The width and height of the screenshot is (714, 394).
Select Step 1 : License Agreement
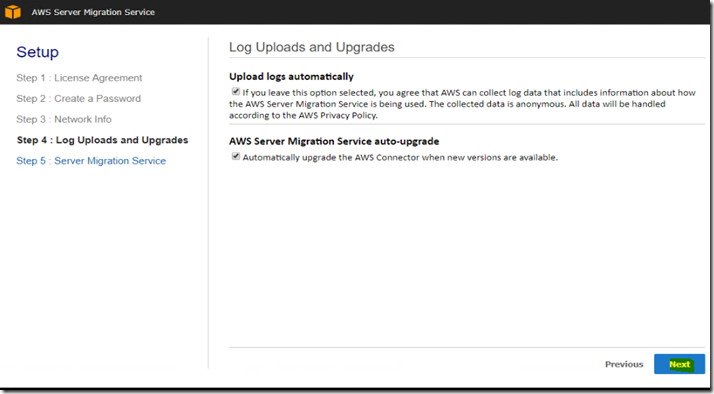coord(79,78)
